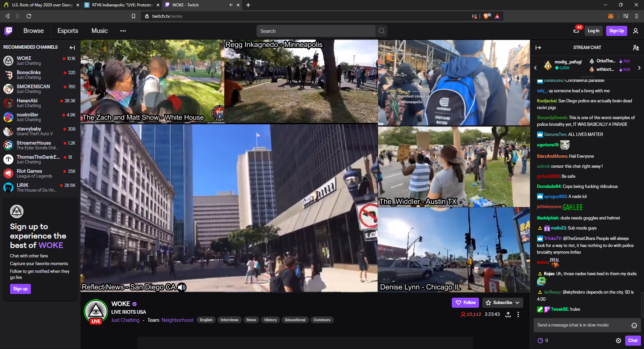
Task: Click browser back arrow
Action: click(x=7, y=16)
